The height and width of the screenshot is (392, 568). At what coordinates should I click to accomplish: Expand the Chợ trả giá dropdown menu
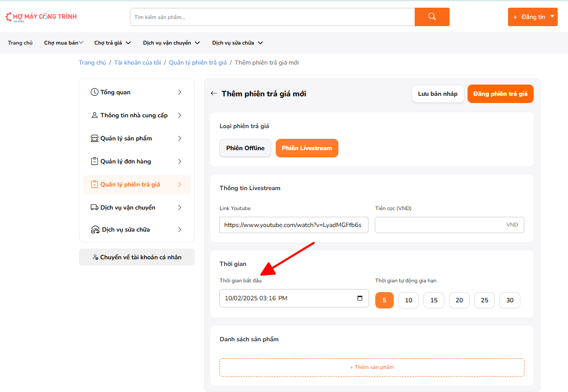112,43
